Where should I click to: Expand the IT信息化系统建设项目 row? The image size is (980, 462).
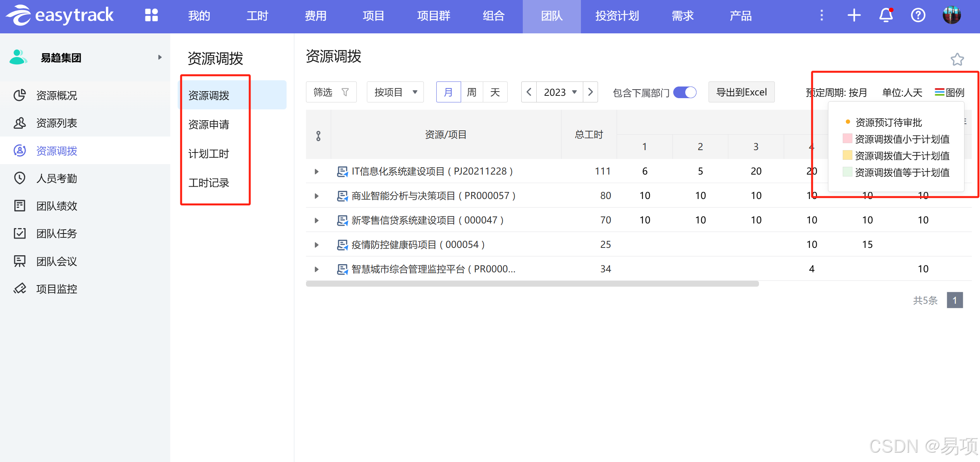click(316, 171)
